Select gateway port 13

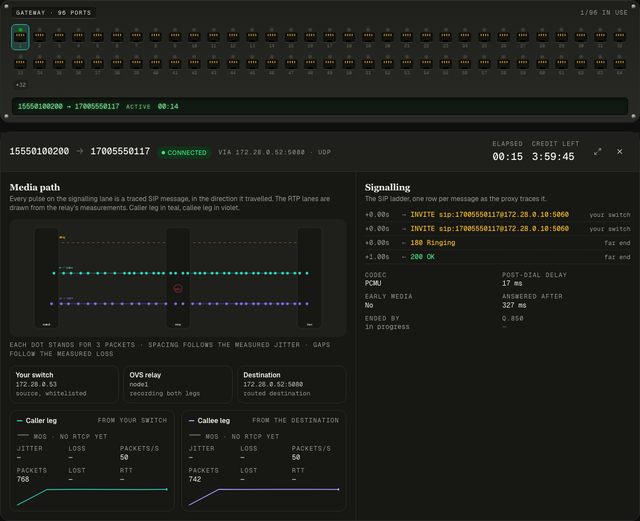tap(252, 37)
